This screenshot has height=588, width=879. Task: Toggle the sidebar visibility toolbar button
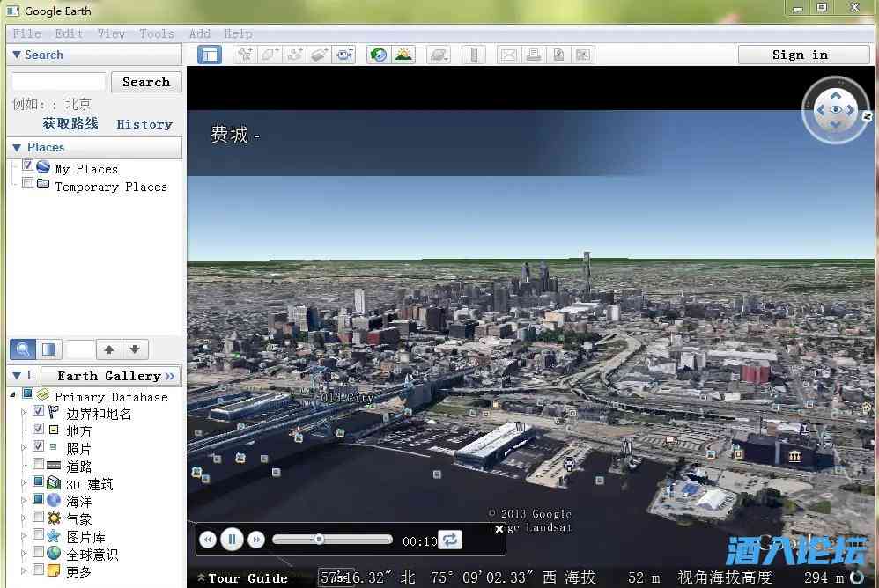click(209, 55)
